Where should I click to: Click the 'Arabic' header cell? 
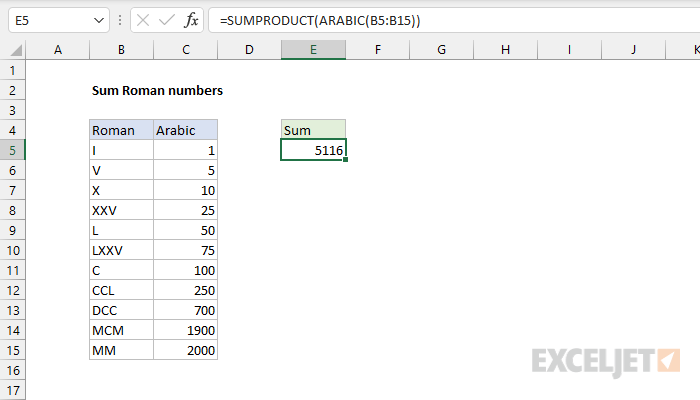point(186,130)
